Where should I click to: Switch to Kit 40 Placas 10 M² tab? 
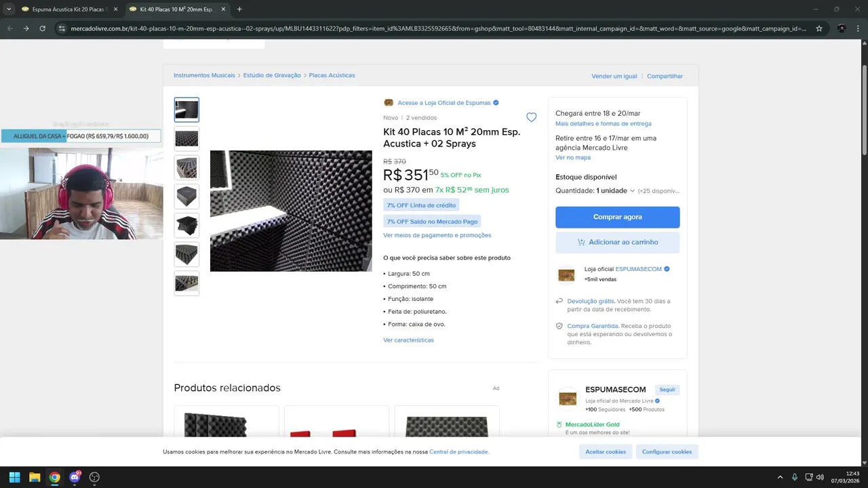coord(176,9)
